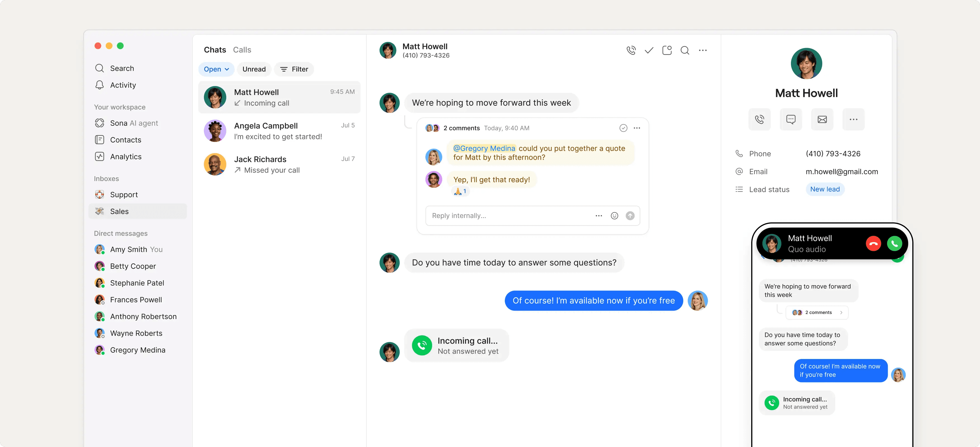Switch to the Chats tab
Viewport: 980px width, 447px height.
pos(215,50)
